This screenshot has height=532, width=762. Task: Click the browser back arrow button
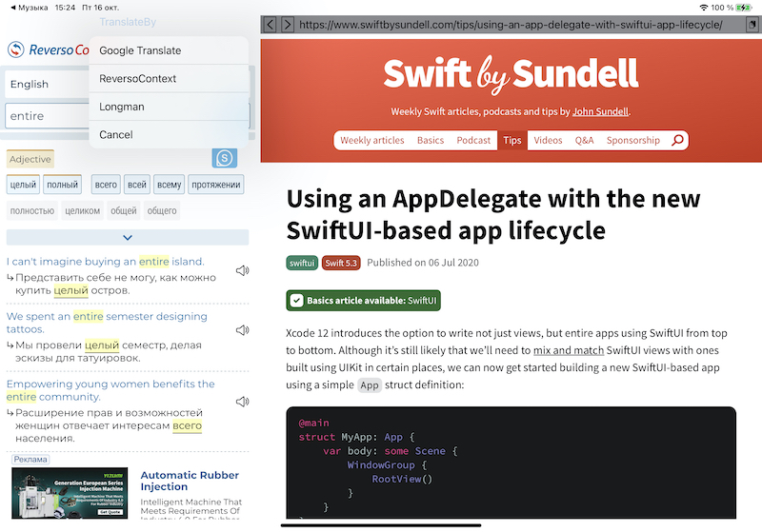[x=270, y=25]
